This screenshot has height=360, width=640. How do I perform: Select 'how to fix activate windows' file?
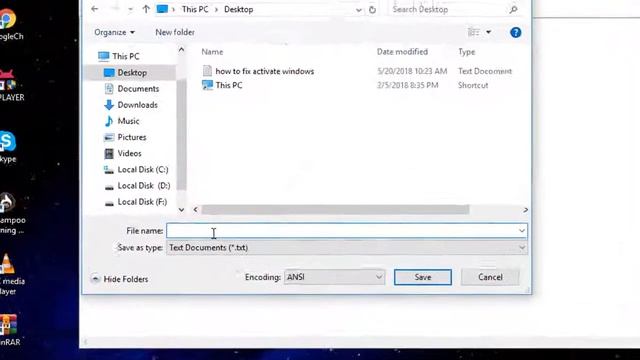[265, 71]
